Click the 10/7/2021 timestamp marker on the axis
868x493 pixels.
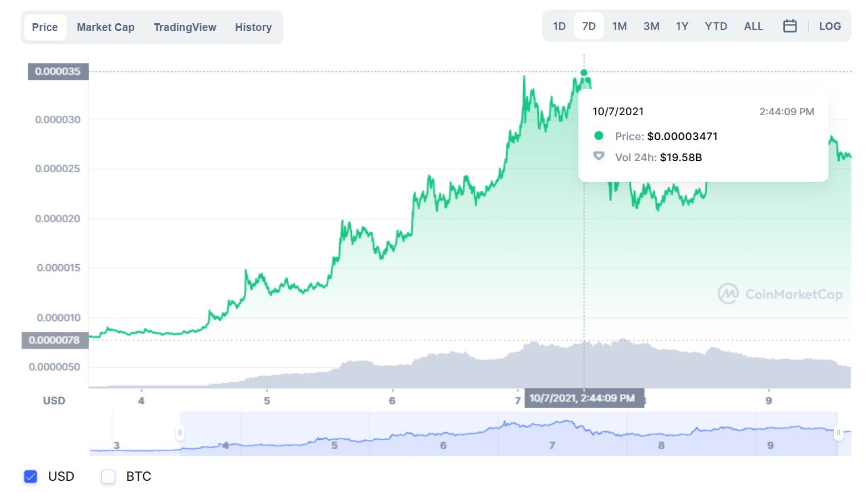pyautogui.click(x=585, y=398)
